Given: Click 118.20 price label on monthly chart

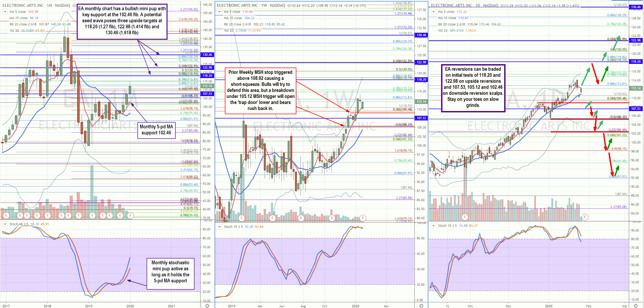Looking at the screenshot, I should 207,76.
